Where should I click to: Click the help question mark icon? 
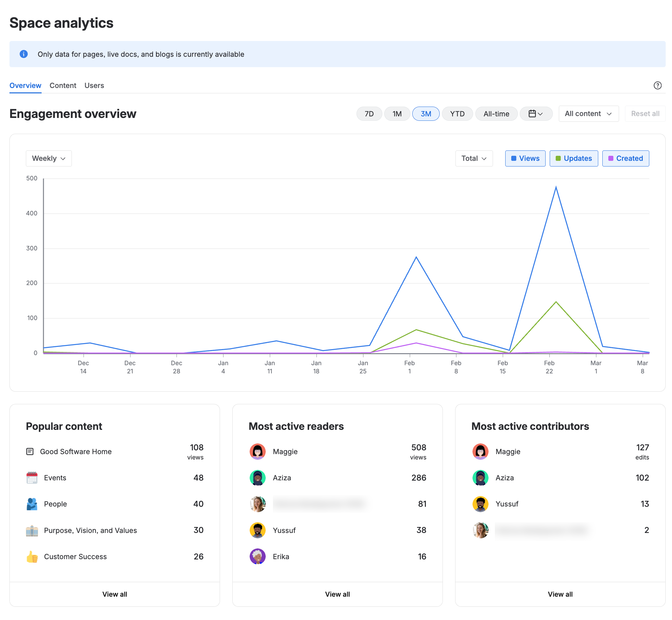pyautogui.click(x=657, y=85)
